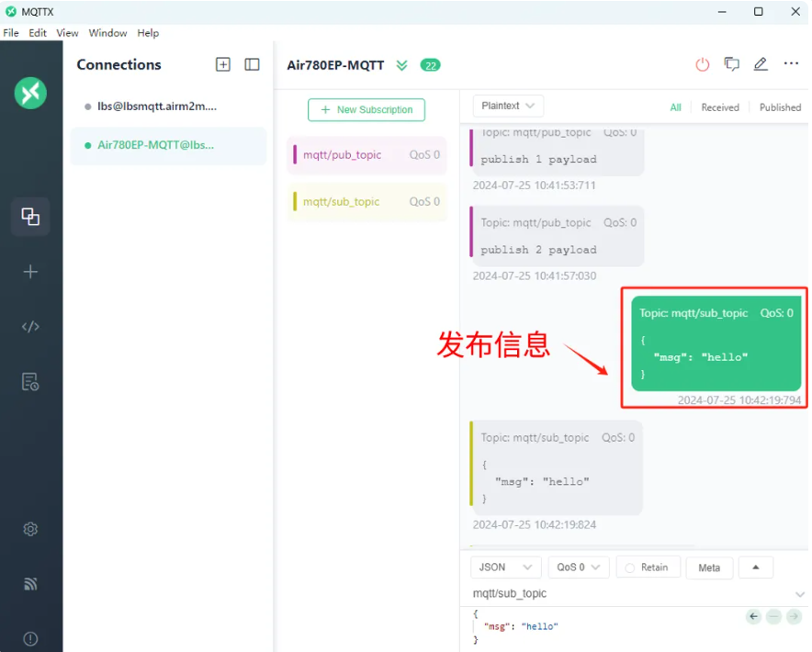Click the new connection plus box icon
Screen dimensions: 812x652
click(x=223, y=64)
